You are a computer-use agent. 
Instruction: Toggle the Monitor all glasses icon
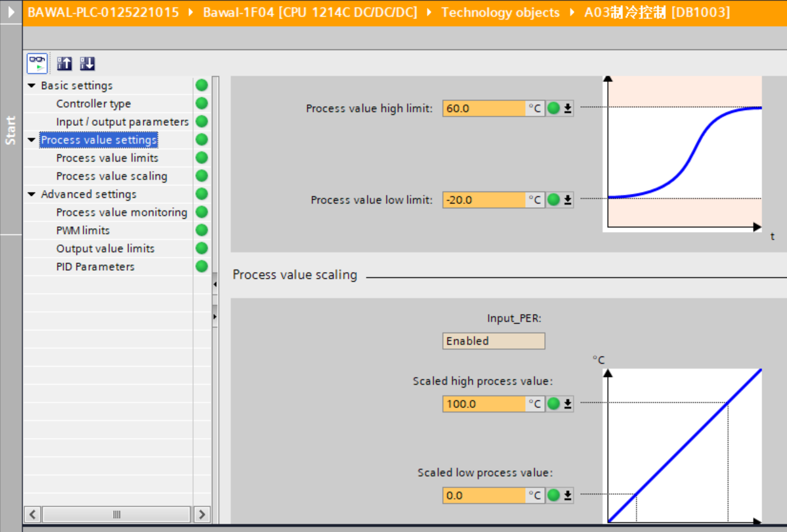pos(38,64)
